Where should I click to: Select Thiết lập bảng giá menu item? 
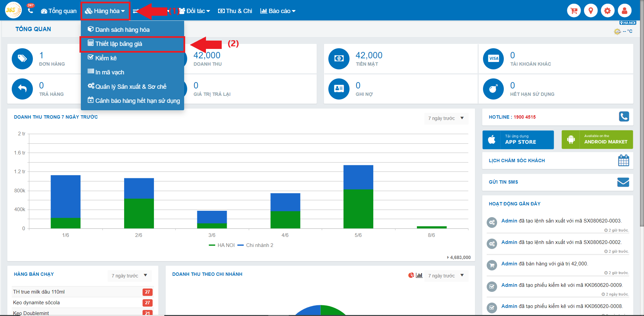(x=119, y=44)
